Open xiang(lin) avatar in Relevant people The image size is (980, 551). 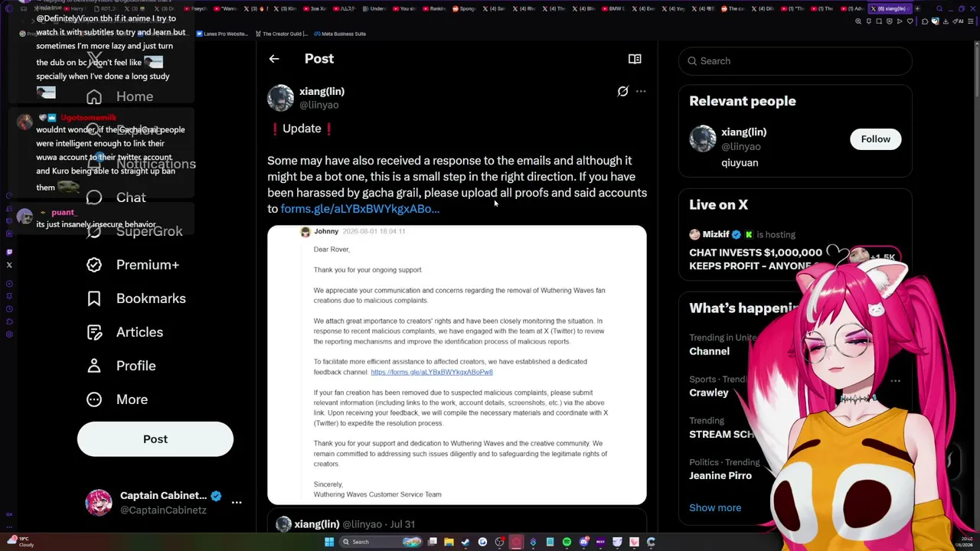[703, 139]
